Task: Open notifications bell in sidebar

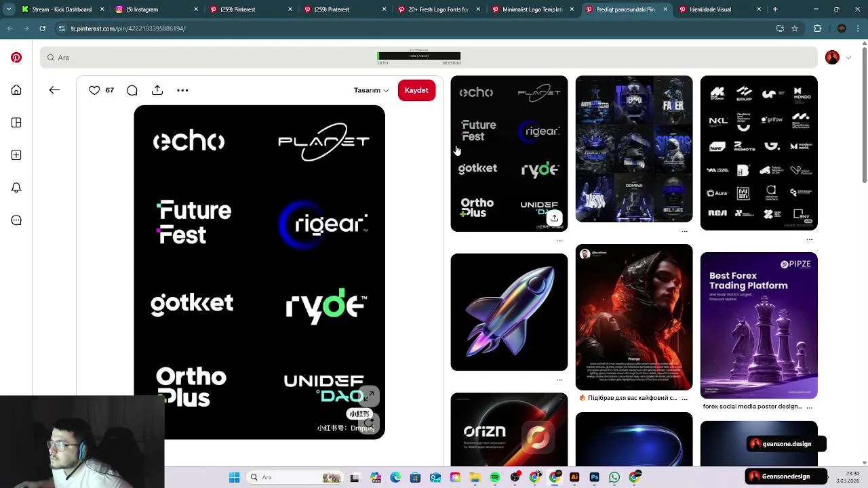Action: [x=16, y=188]
